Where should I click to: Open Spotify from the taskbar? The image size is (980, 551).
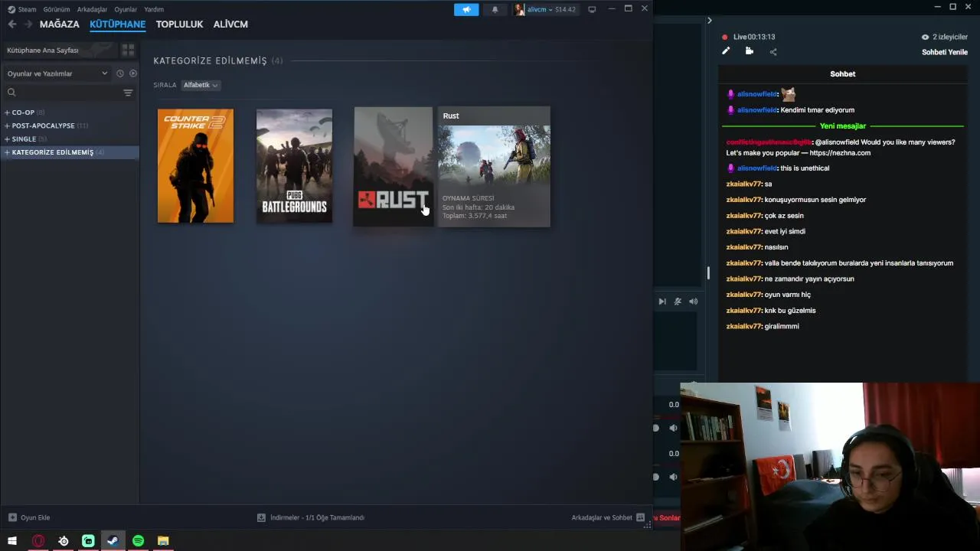[138, 541]
